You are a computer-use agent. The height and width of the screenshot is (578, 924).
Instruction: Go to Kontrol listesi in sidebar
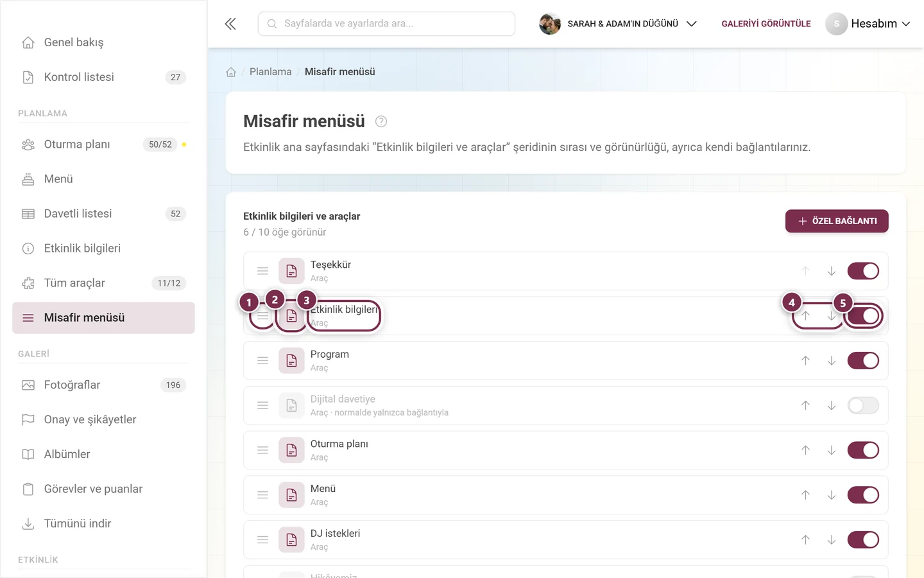coord(103,77)
